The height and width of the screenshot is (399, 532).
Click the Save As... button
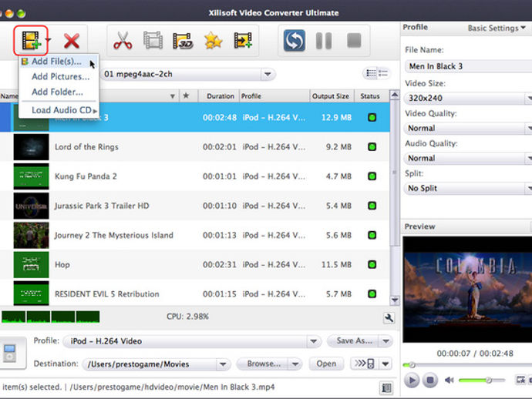[x=354, y=340]
